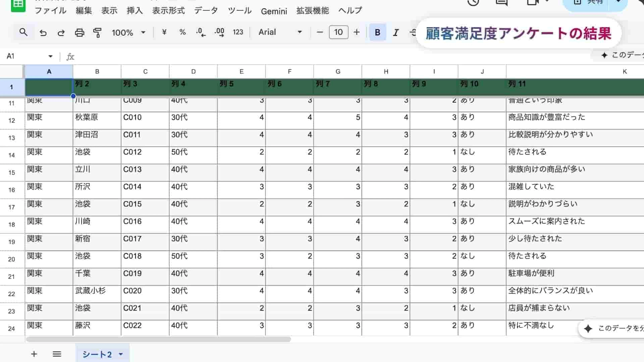
Task: Apply percent format button
Action: (182, 32)
